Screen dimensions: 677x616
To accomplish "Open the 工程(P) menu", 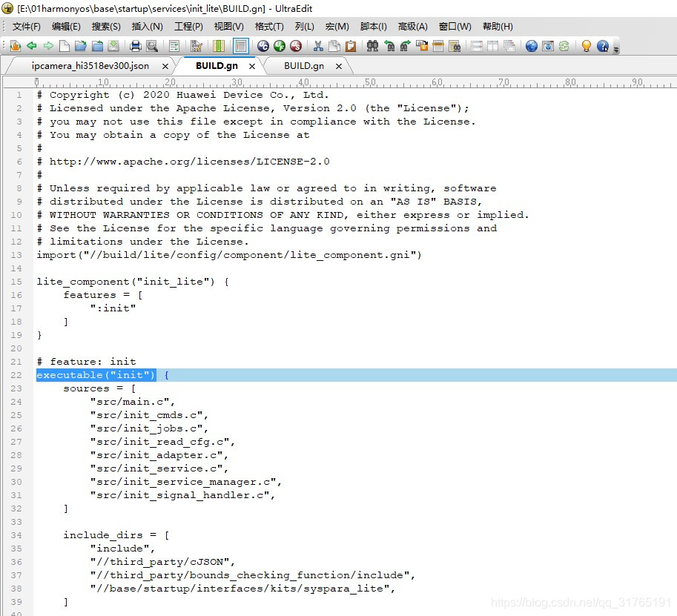I will (188, 27).
